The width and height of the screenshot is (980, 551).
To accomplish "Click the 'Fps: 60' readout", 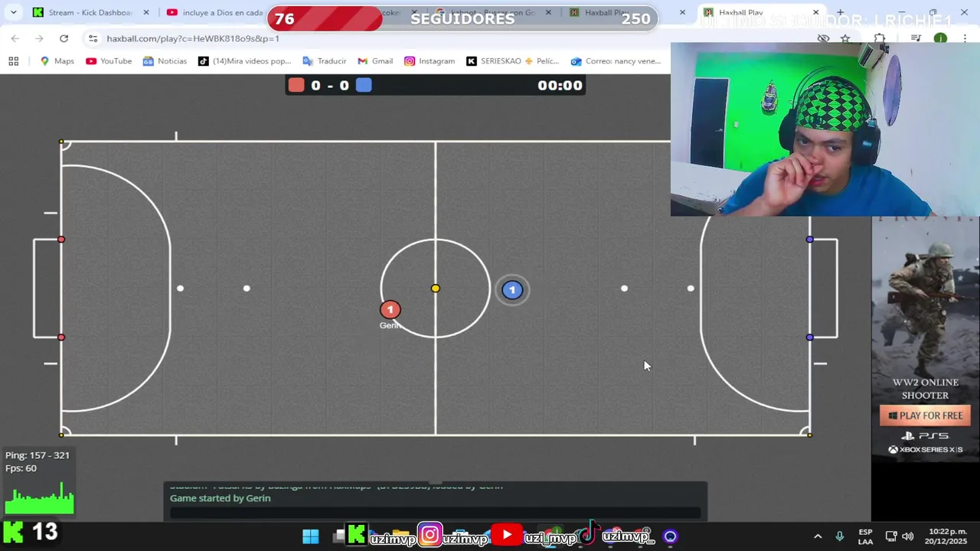I will point(21,468).
